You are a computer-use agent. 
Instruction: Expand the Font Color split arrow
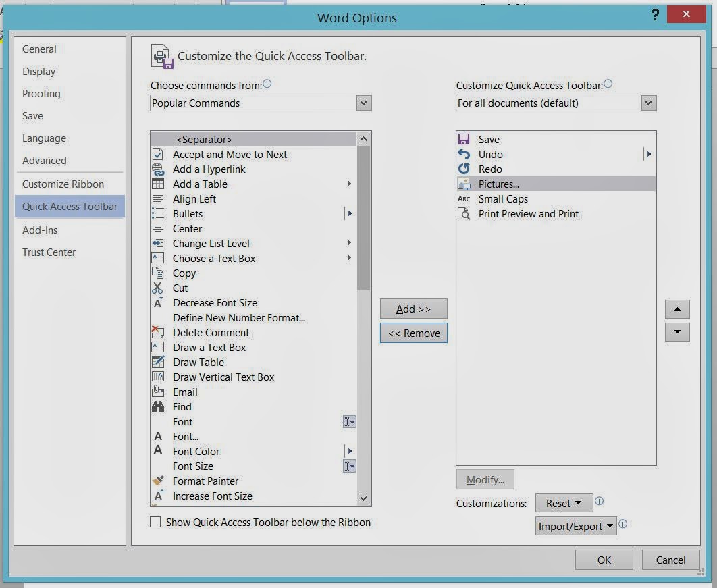[350, 451]
